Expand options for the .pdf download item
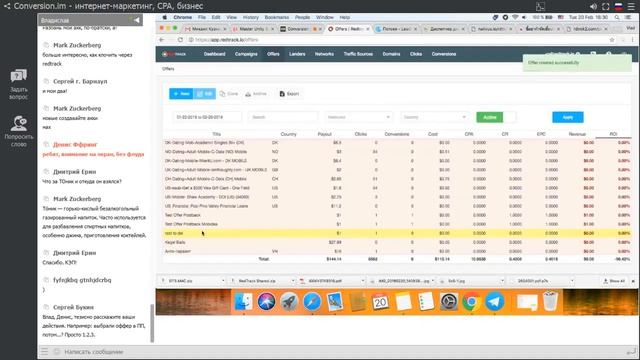The width and height of the screenshot is (640, 360). [362, 281]
